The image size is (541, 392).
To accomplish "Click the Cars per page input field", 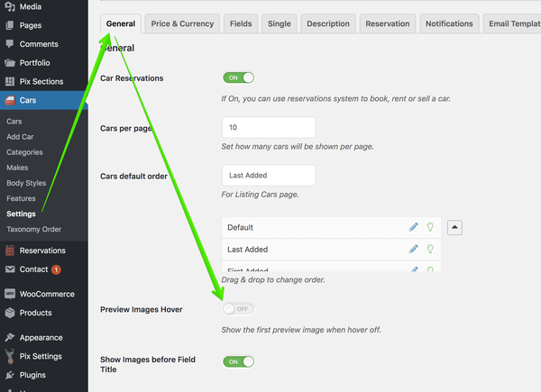I will click(269, 127).
